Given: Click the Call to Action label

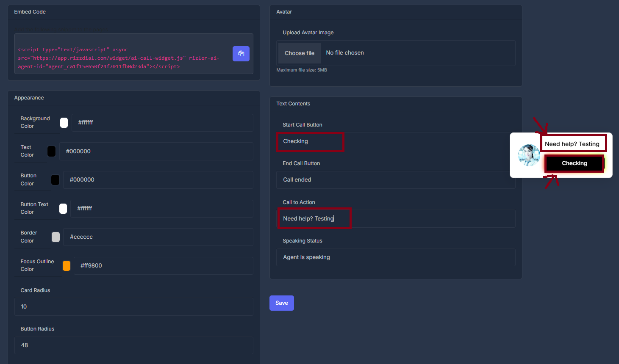Looking at the screenshot, I should (299, 202).
